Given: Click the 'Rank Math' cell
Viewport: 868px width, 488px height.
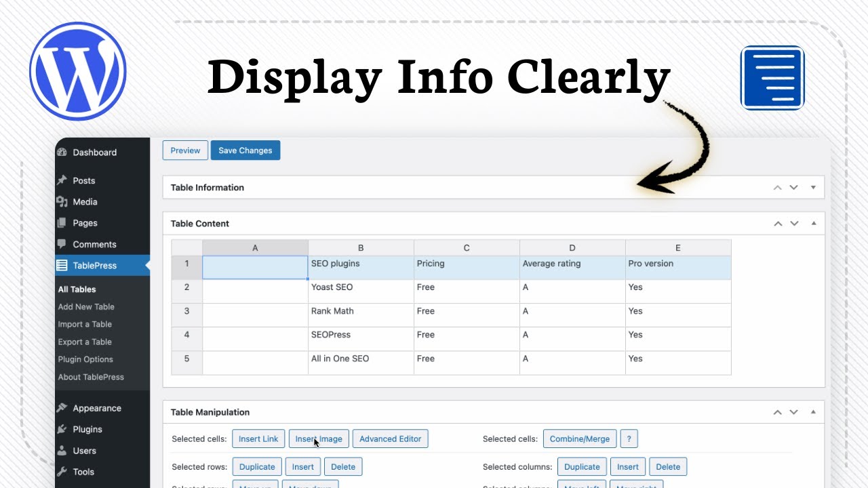Looking at the screenshot, I should click(361, 315).
